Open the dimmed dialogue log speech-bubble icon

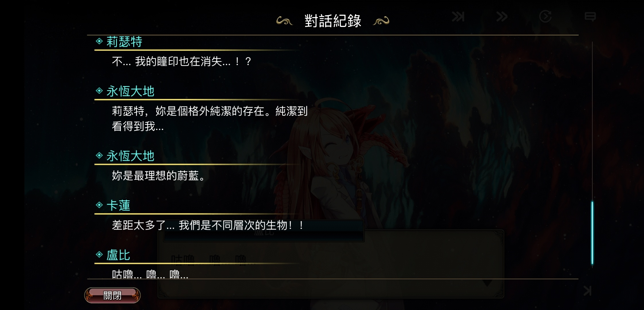[x=590, y=17]
